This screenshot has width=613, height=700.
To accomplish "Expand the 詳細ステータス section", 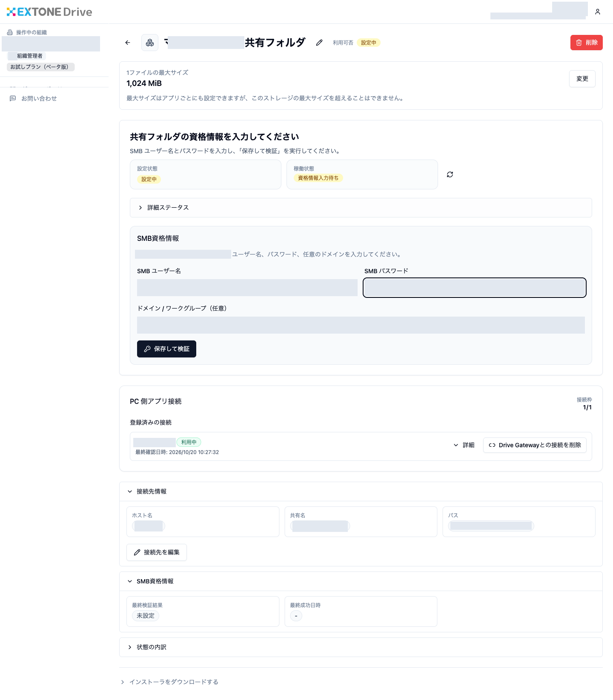I will pyautogui.click(x=361, y=208).
